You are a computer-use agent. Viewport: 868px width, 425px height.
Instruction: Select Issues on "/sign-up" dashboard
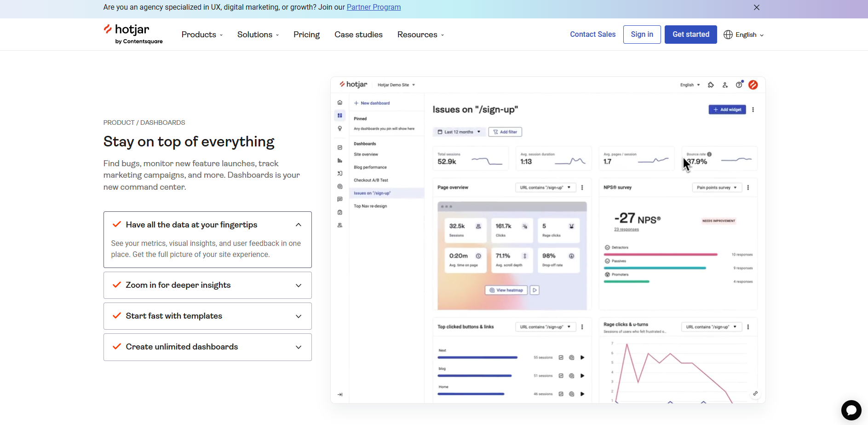(386, 193)
